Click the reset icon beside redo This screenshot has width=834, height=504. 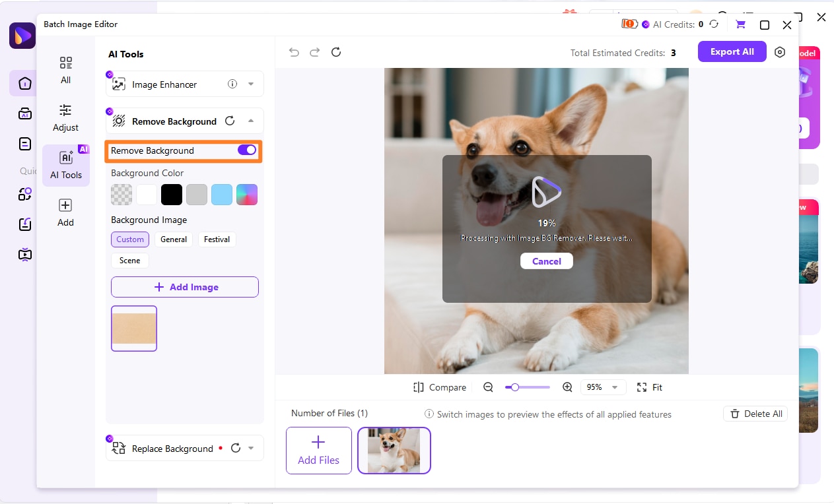pyautogui.click(x=336, y=52)
